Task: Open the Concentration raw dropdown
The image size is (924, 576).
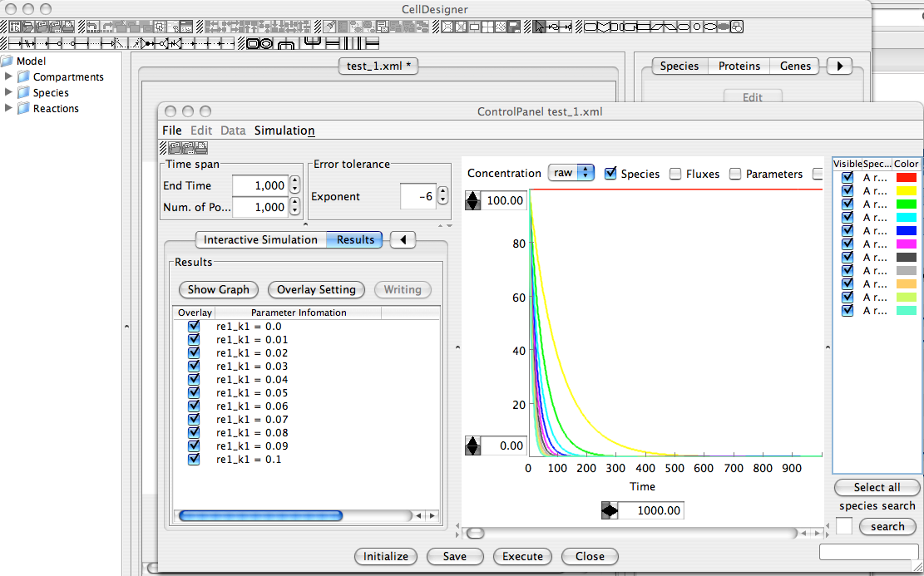Action: click(x=571, y=173)
